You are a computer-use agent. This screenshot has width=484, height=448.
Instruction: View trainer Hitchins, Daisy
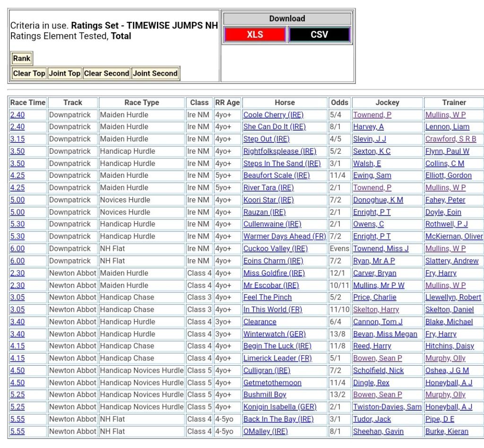[x=449, y=346]
